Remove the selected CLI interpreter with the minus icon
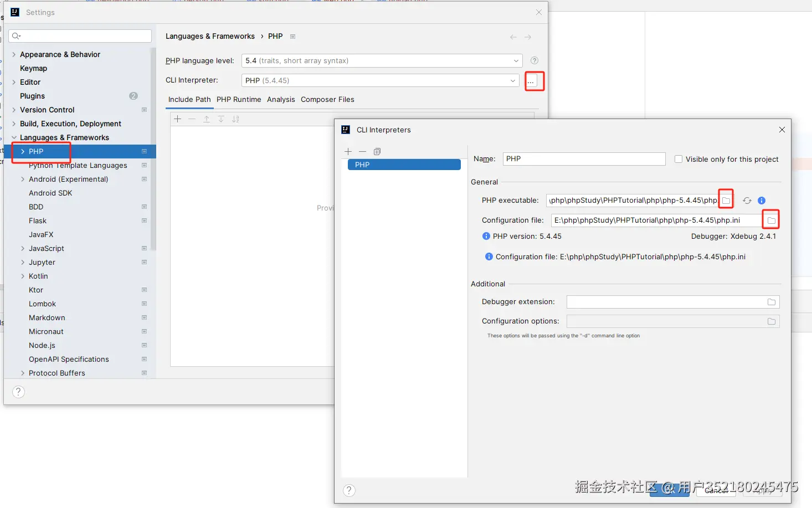Screen dimensions: 812x508 (x=362, y=151)
